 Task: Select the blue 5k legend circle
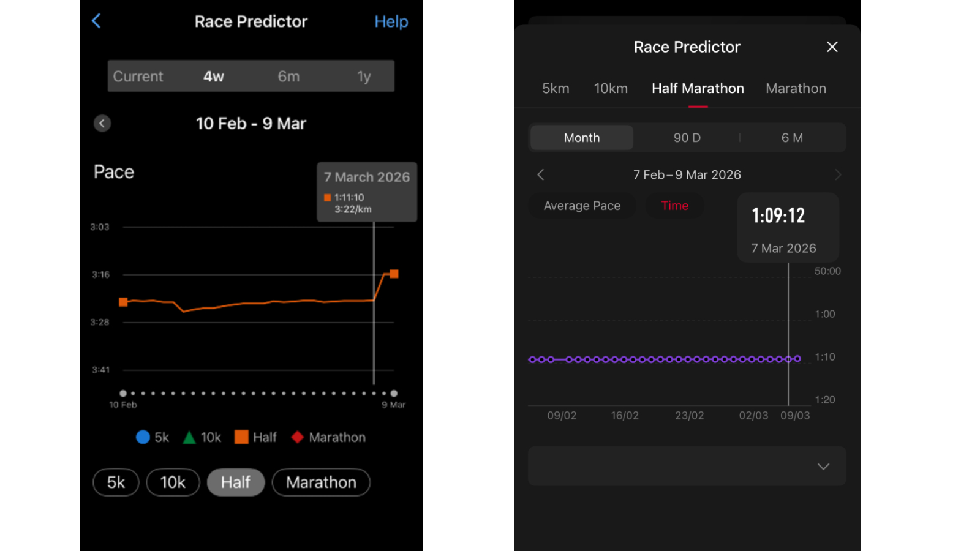point(143,437)
